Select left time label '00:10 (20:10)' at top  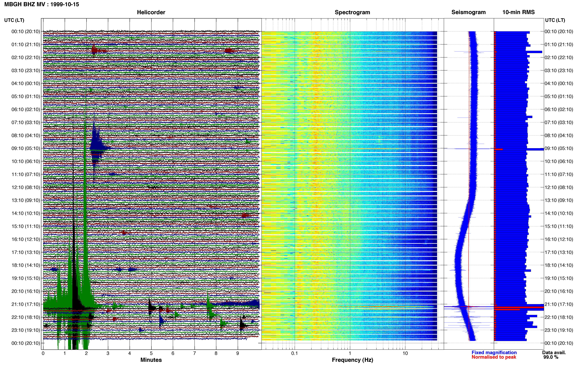pos(26,31)
